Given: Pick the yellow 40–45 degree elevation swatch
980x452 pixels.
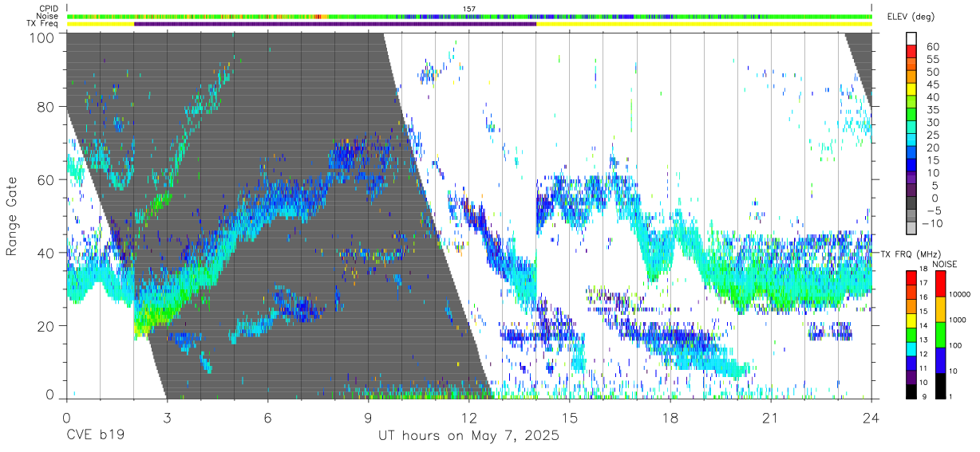Looking at the screenshot, I should [x=911, y=89].
